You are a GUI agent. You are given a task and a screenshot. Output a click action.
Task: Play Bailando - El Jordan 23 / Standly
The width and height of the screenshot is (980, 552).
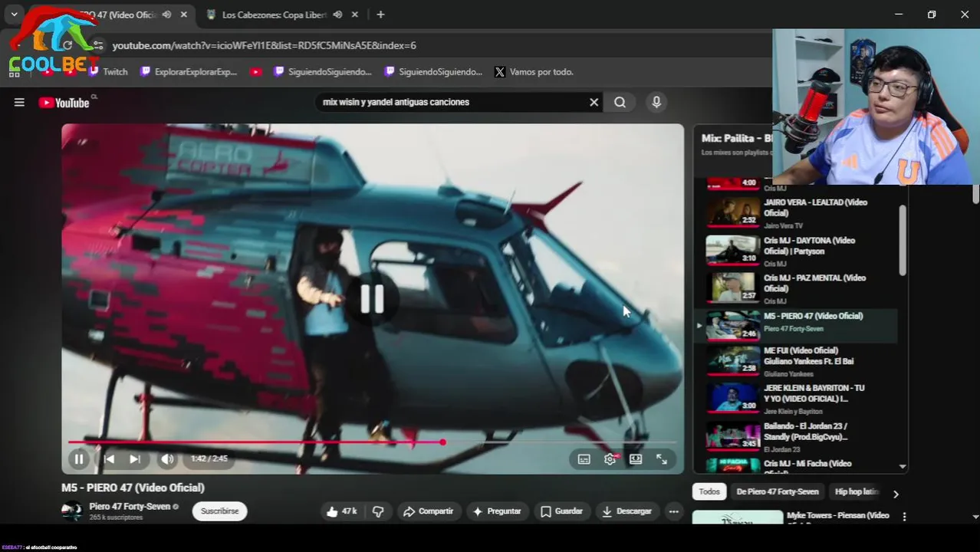tap(796, 437)
